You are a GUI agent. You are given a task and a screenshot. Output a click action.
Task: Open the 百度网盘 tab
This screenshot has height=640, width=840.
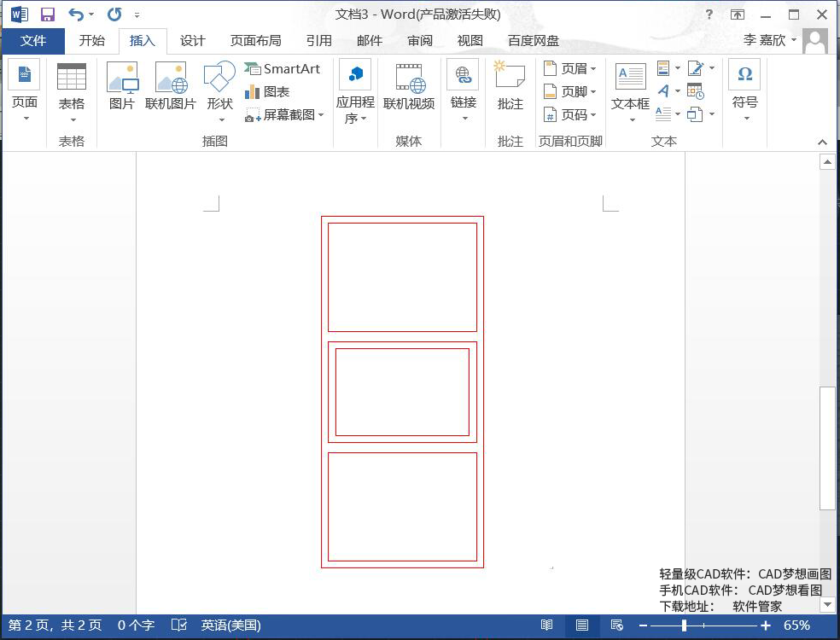click(533, 41)
